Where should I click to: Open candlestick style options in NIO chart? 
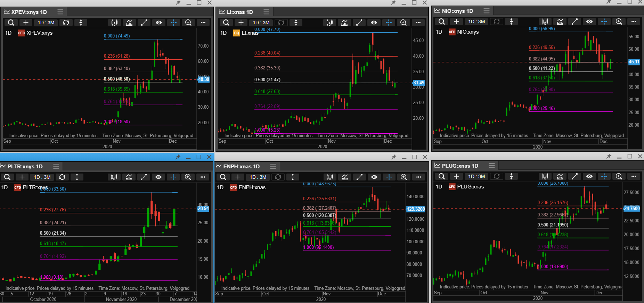coord(545,22)
